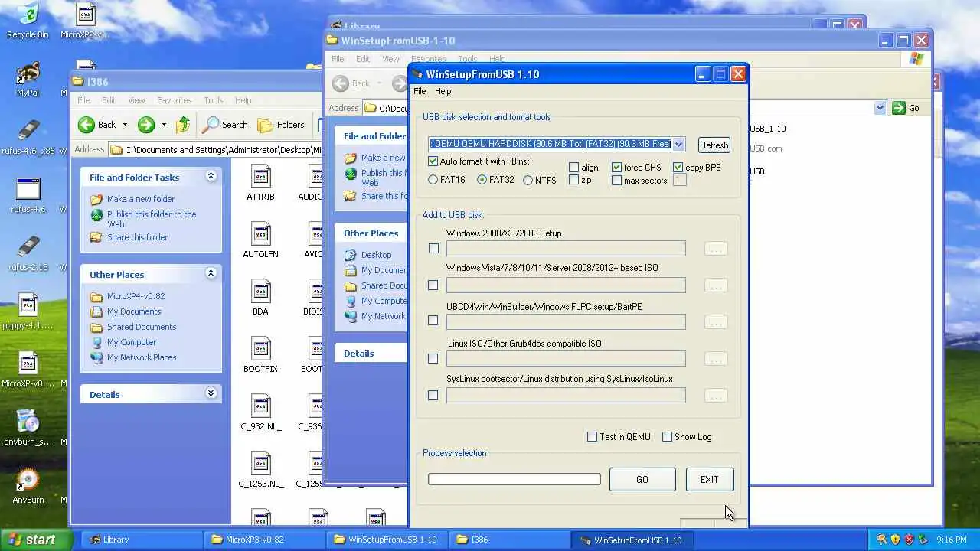
Task: Open the anyburn_s... installer desktop icon
Action: [x=28, y=428]
